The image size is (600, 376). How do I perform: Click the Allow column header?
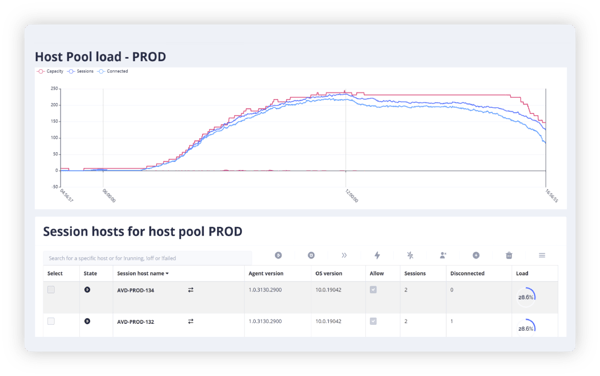point(377,273)
